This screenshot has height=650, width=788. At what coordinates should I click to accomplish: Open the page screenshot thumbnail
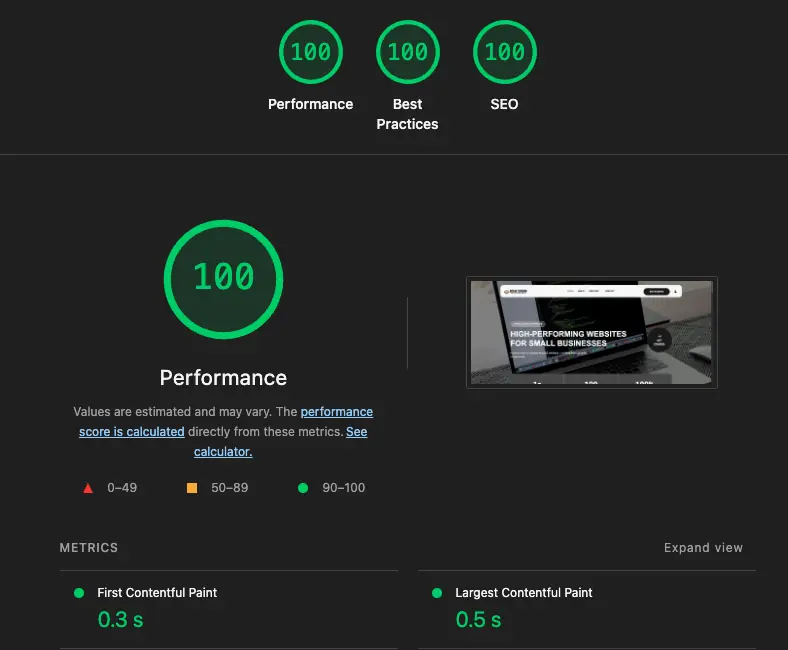tap(591, 332)
